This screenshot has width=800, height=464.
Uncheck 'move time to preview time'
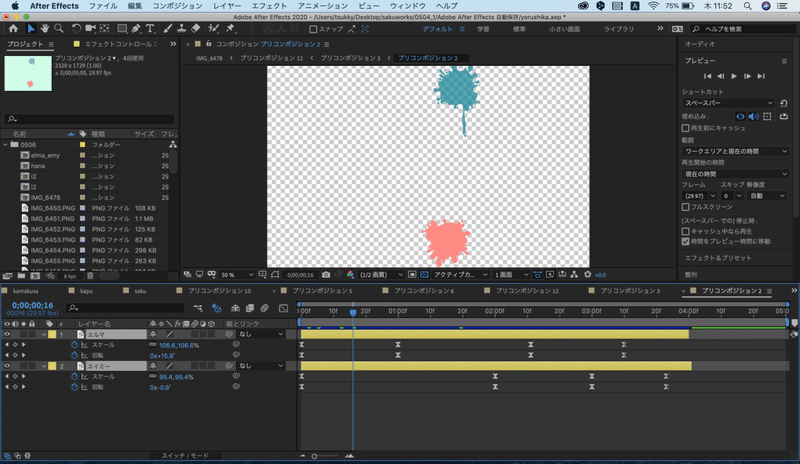point(686,241)
